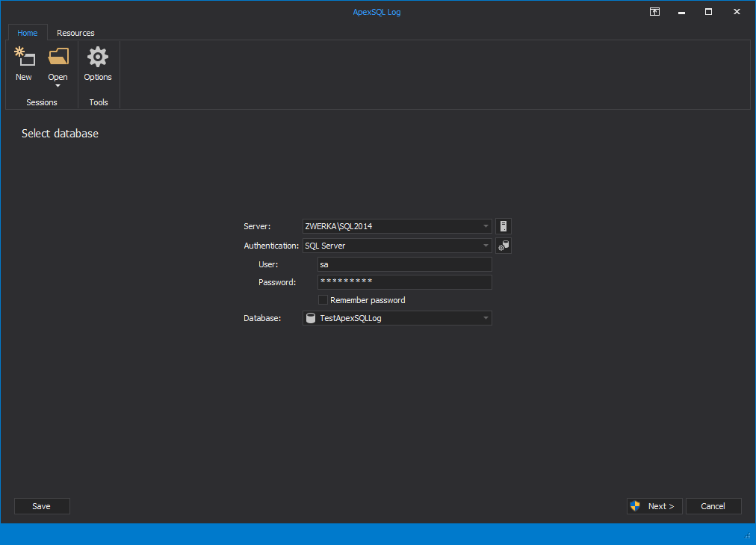Select the Password input field
The height and width of the screenshot is (545, 756).
point(403,281)
